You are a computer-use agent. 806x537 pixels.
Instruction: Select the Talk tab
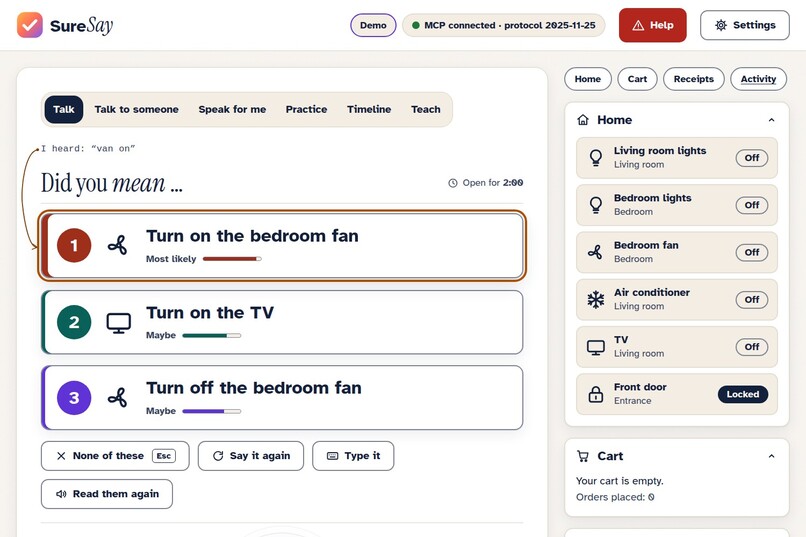[x=64, y=109]
